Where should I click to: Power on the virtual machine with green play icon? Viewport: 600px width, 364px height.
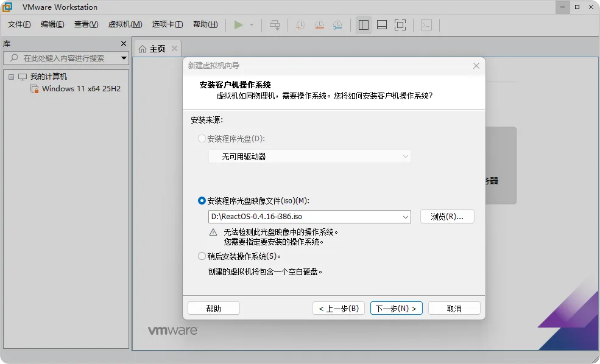(x=238, y=25)
